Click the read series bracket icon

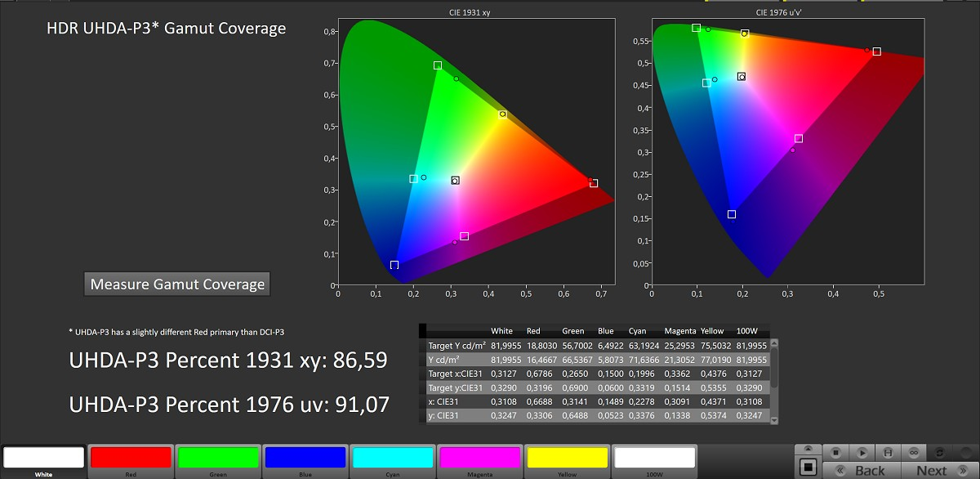(888, 452)
